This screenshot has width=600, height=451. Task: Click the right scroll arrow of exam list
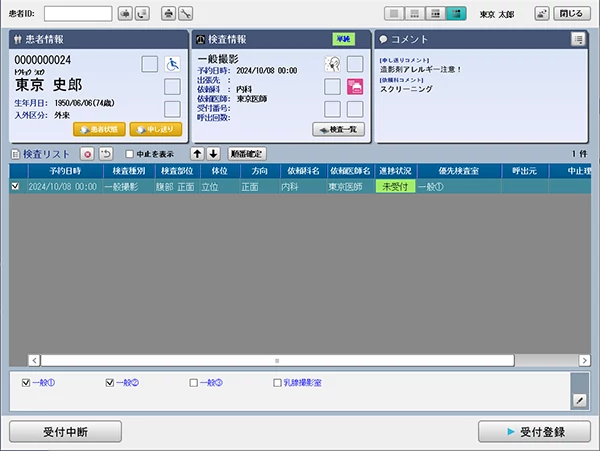coord(584,360)
